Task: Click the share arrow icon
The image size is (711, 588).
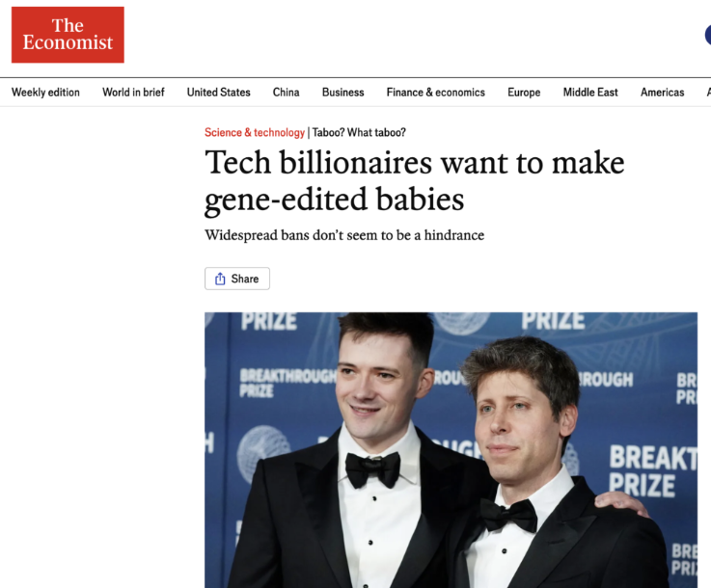Action: tap(220, 279)
